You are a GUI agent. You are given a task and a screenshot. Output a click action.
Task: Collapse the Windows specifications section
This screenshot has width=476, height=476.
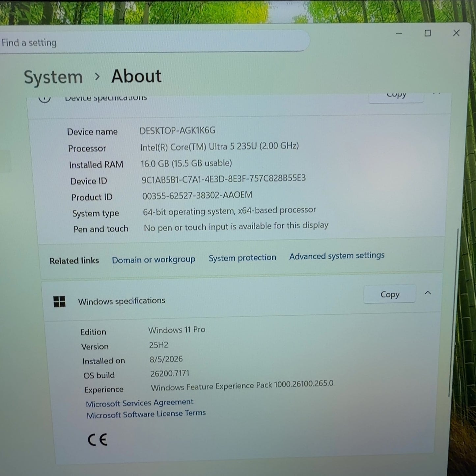click(428, 293)
